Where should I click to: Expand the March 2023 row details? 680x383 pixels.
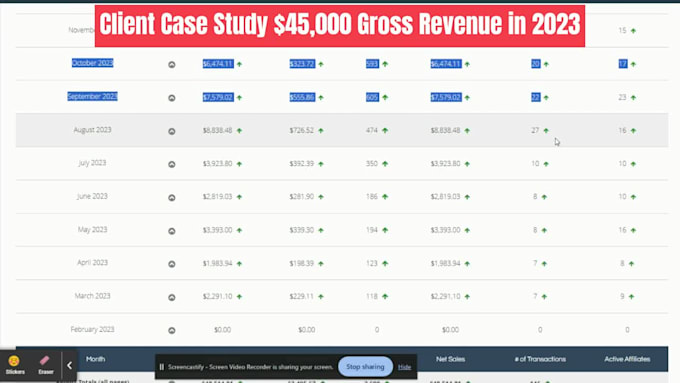pos(172,297)
